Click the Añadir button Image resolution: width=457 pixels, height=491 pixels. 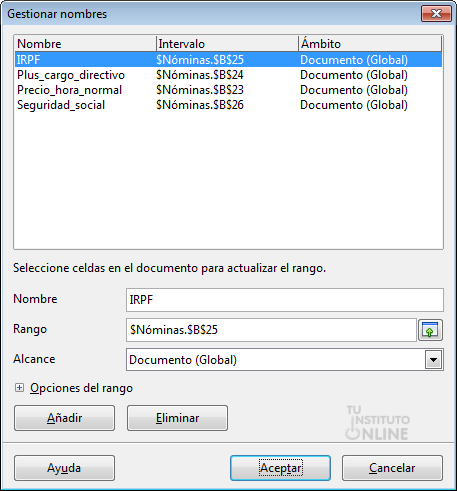(x=64, y=418)
